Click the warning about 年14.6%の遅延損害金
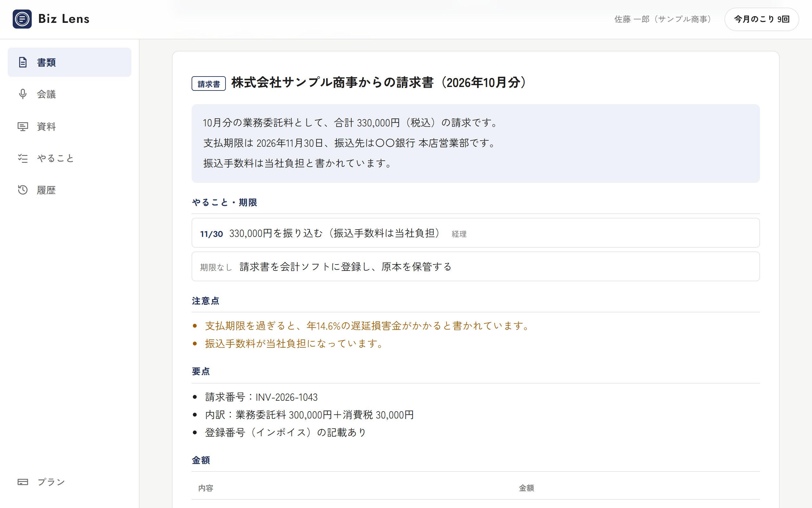Image resolution: width=812 pixels, height=508 pixels. (367, 325)
